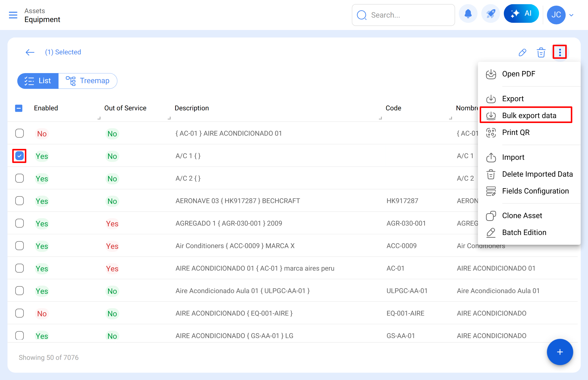Open the hamburger navigation menu
The image size is (588, 380).
13,15
